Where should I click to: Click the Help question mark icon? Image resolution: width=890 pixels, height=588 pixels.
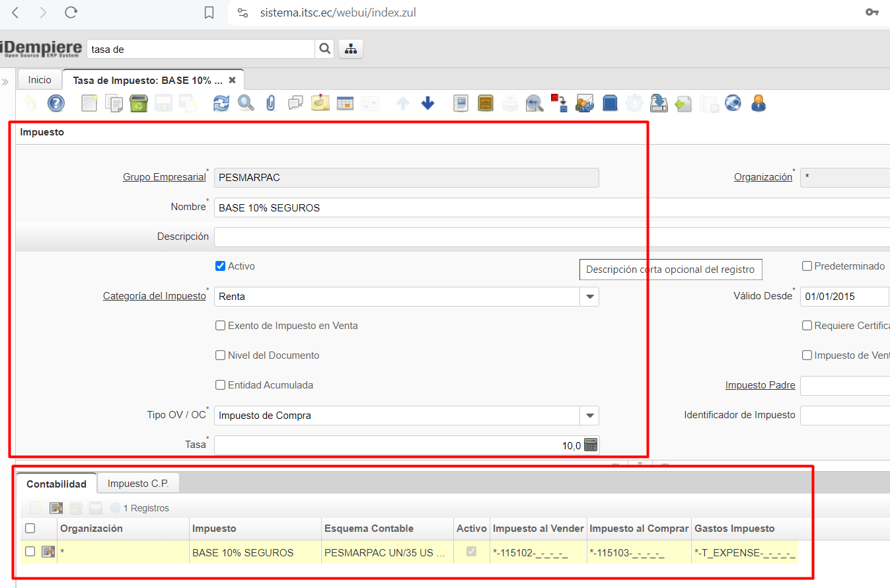coord(56,103)
